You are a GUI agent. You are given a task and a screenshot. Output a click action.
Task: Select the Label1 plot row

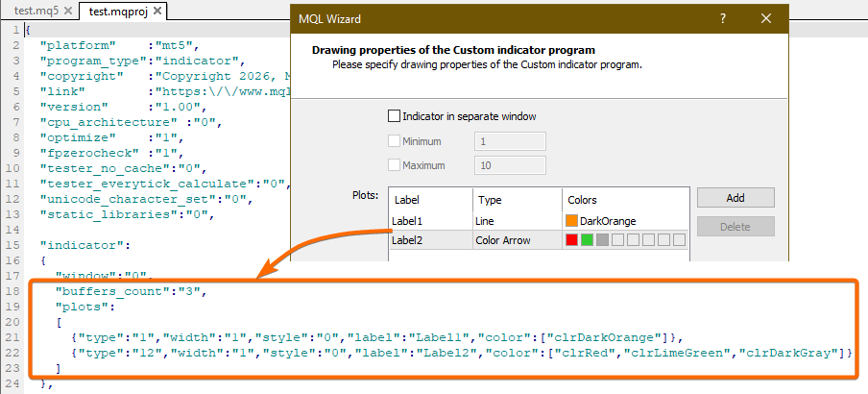(x=428, y=221)
